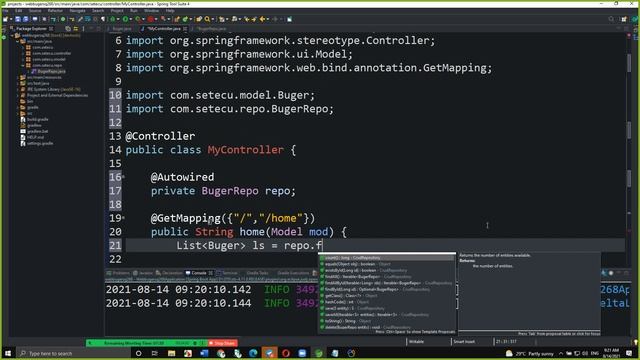Click the Zoom icon in taskbar

pos(302,353)
